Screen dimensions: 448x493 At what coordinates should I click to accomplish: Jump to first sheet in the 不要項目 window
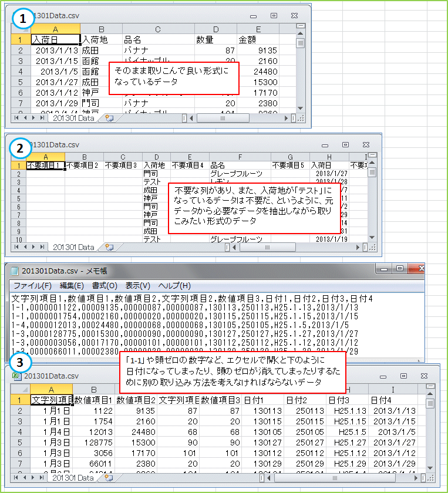point(16,247)
